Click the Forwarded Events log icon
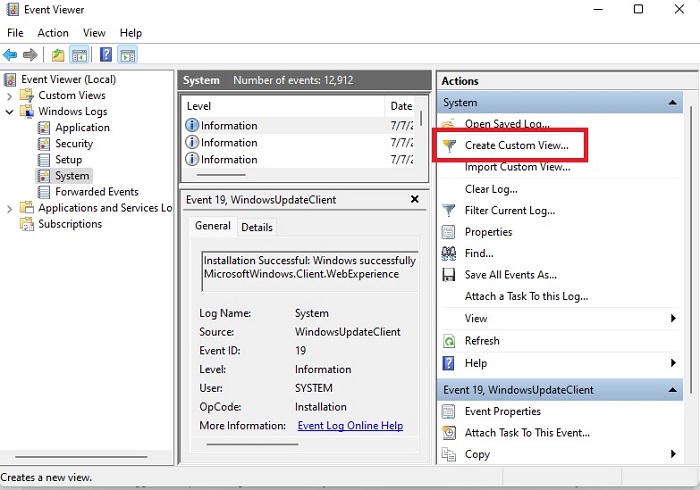 click(x=44, y=192)
